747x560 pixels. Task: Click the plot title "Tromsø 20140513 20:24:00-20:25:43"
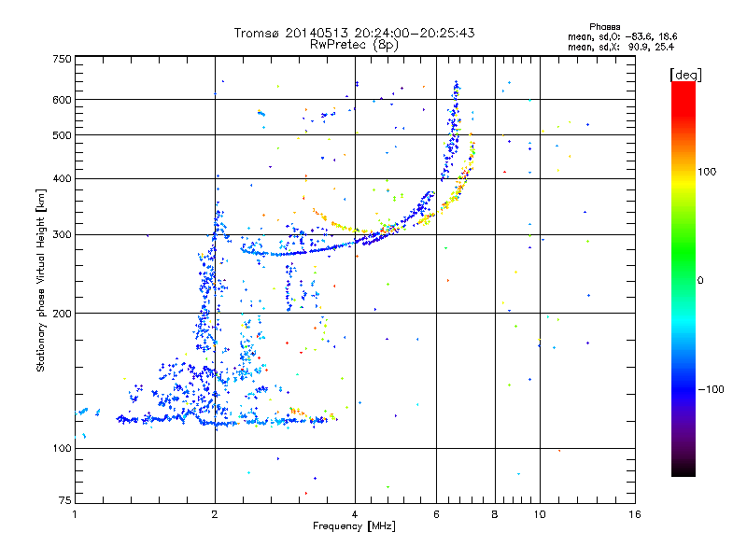point(354,33)
